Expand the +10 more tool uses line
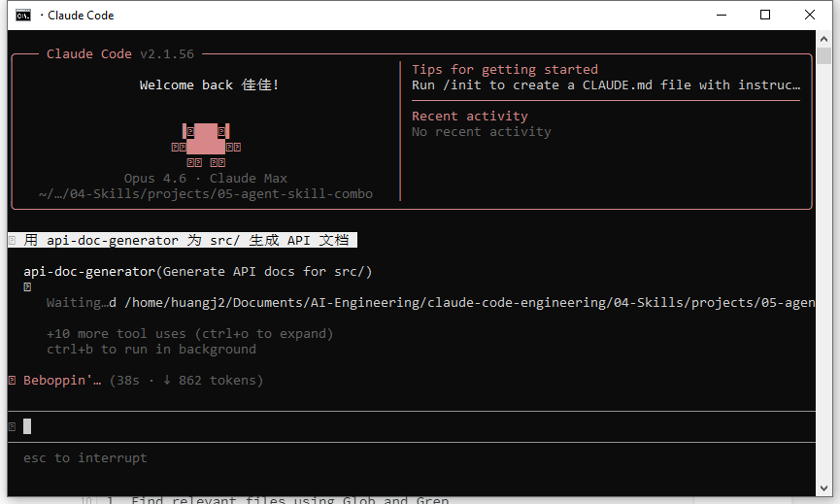Image resolution: width=840 pixels, height=504 pixels. click(189, 333)
